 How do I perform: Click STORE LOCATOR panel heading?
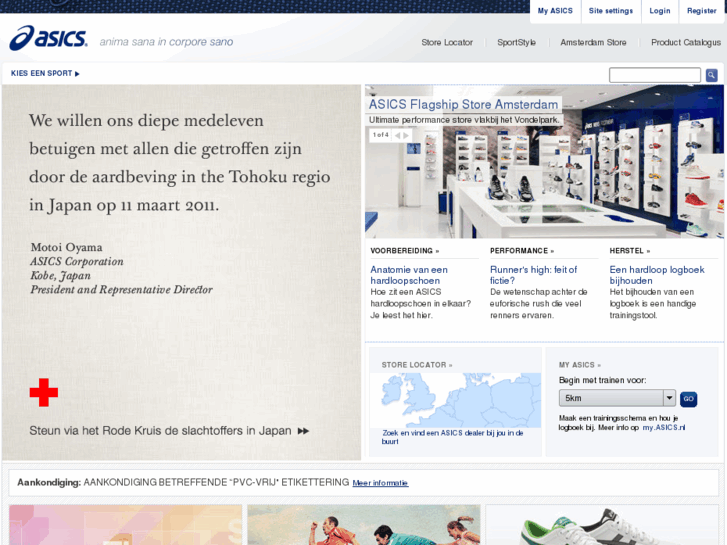(x=417, y=365)
